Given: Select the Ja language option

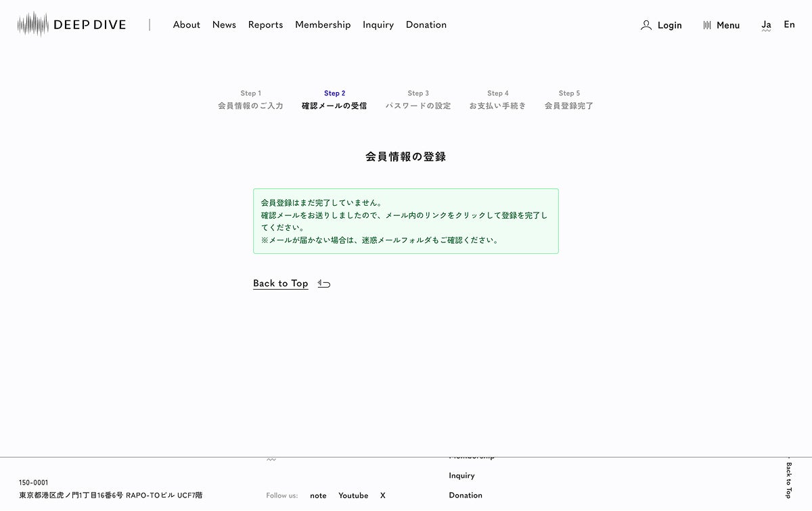Looking at the screenshot, I should (766, 25).
